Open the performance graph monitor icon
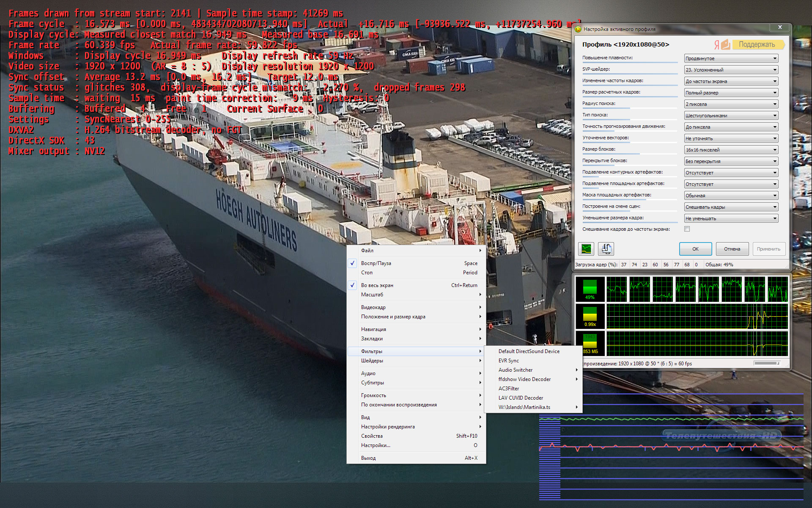 [x=586, y=249]
